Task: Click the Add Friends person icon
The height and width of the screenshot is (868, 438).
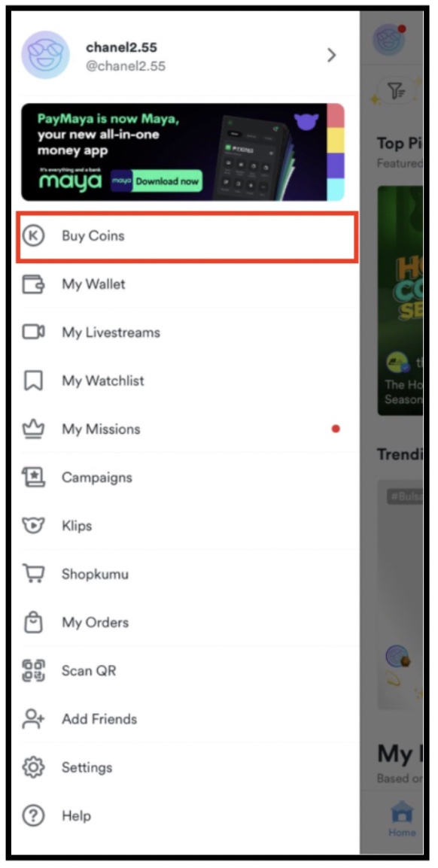Action: coord(33,718)
